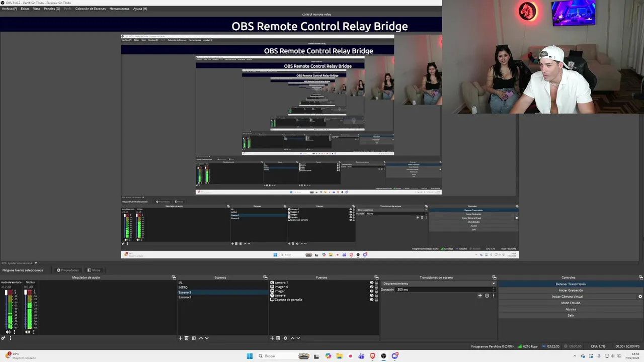The image size is (644, 362).
Task: Lock the camara 1 source
Action: click(376, 283)
